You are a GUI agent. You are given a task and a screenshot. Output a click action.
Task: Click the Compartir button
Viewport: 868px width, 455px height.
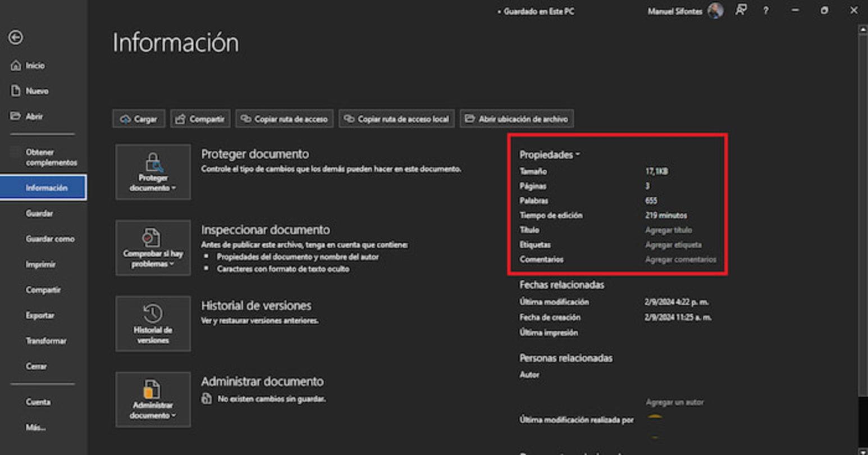(200, 119)
